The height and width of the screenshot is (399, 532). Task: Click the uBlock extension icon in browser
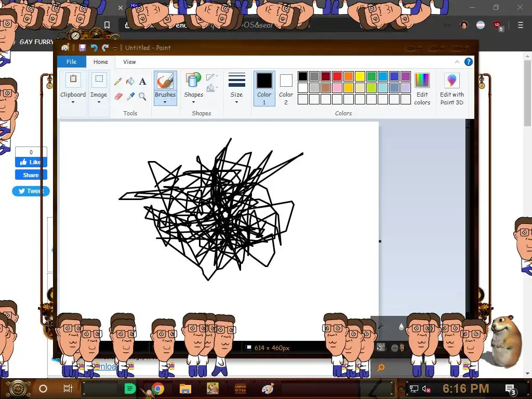[x=497, y=25]
